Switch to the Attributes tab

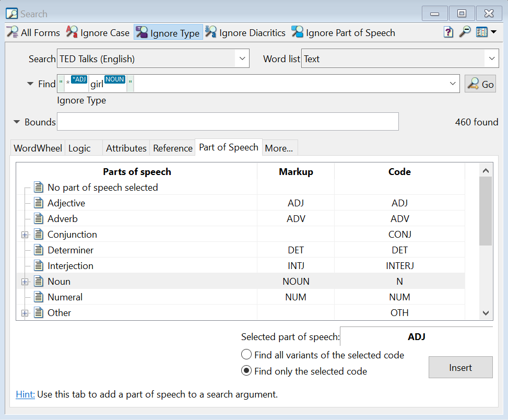click(126, 148)
